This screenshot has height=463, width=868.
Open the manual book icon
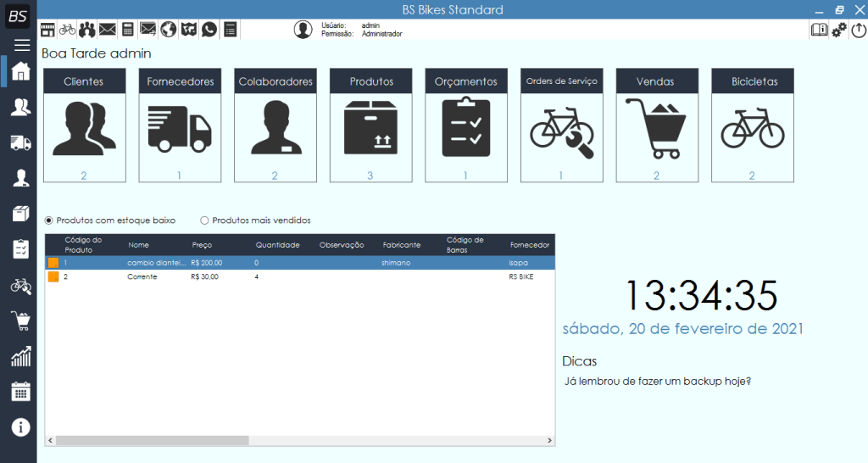(819, 30)
